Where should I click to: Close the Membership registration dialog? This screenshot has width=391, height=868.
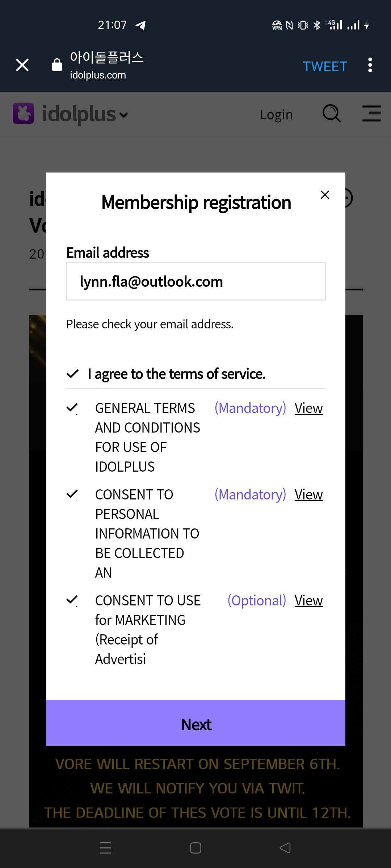click(x=325, y=195)
